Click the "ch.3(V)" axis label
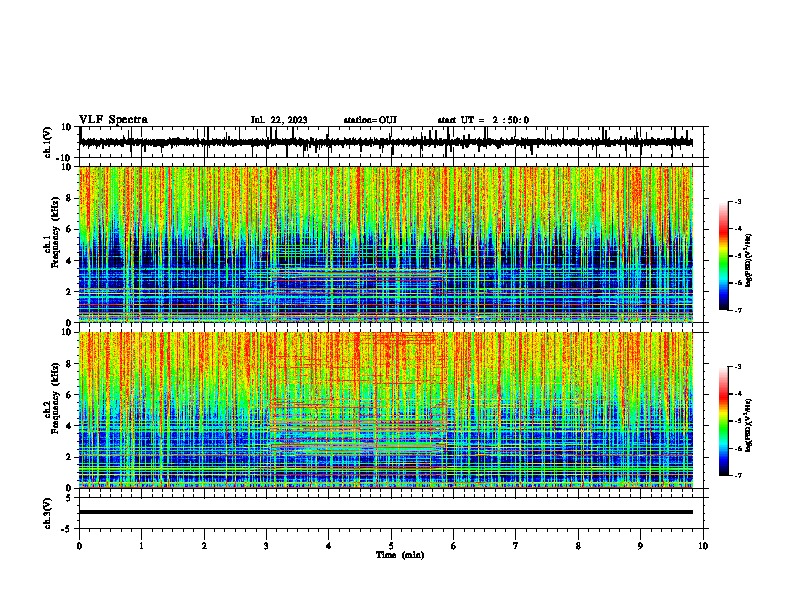Screen dimensions: 792x612 tap(48, 513)
